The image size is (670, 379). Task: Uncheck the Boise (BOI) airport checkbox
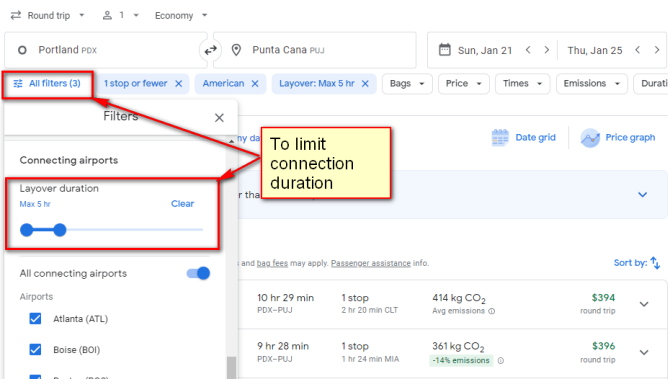tap(35, 350)
